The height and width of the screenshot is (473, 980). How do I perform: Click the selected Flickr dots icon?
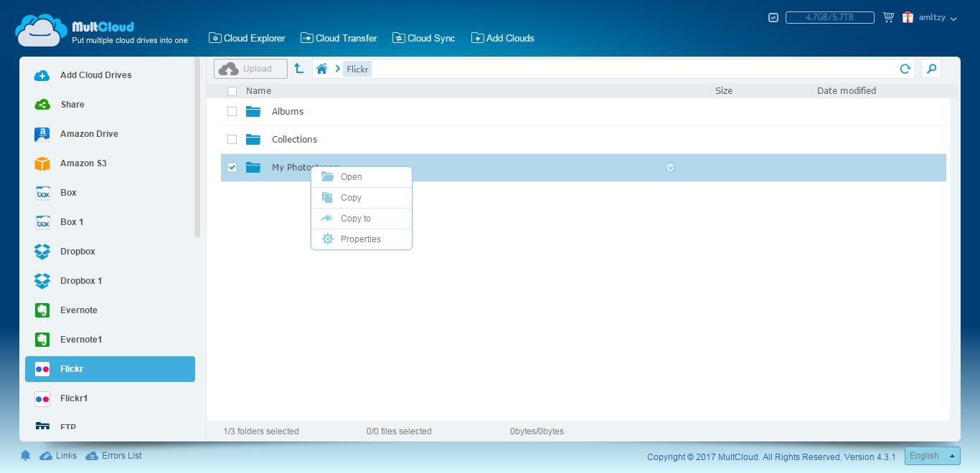pos(42,369)
